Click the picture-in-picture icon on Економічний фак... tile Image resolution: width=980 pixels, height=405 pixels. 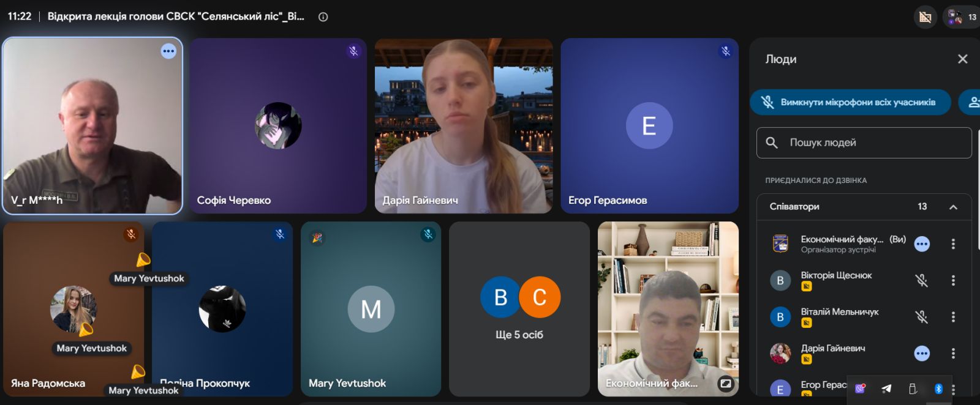click(725, 384)
